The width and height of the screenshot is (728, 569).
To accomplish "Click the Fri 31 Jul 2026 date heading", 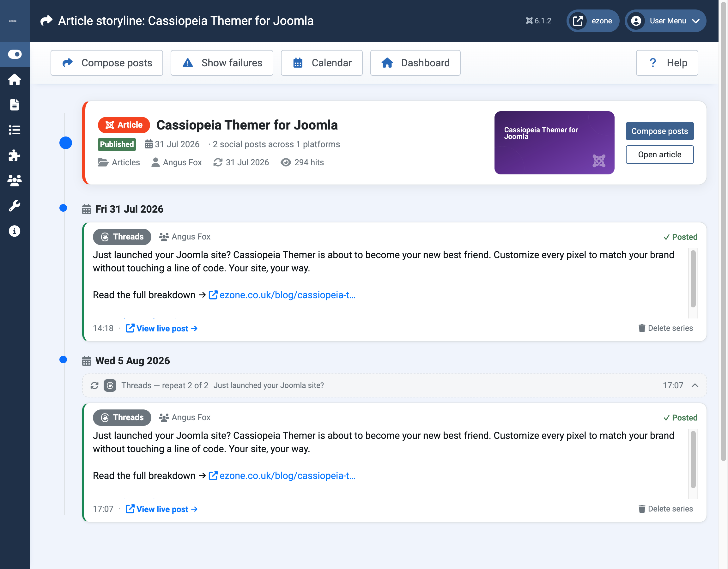I will point(129,209).
